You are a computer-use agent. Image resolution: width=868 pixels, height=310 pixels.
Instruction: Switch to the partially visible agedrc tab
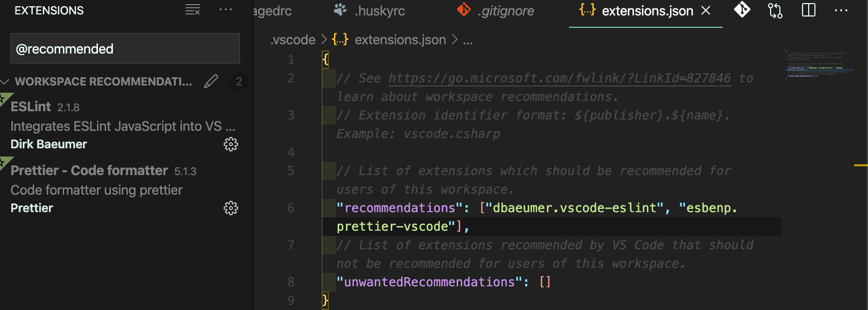click(273, 11)
